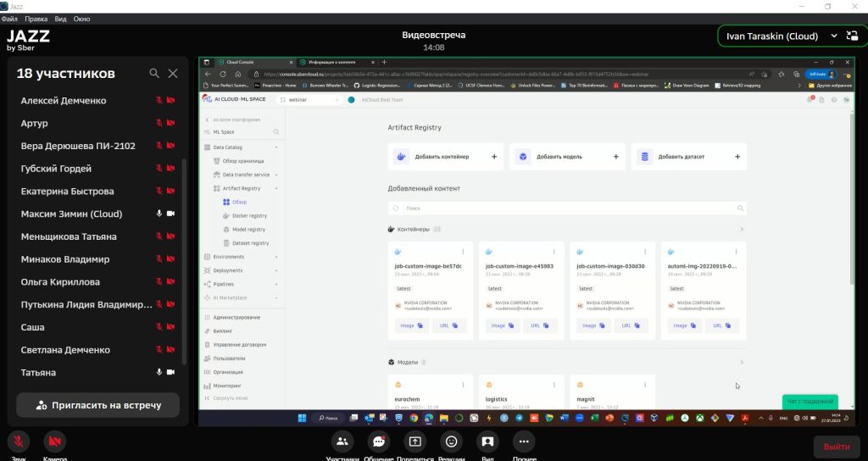Turn on video with the Камера button

point(54,441)
